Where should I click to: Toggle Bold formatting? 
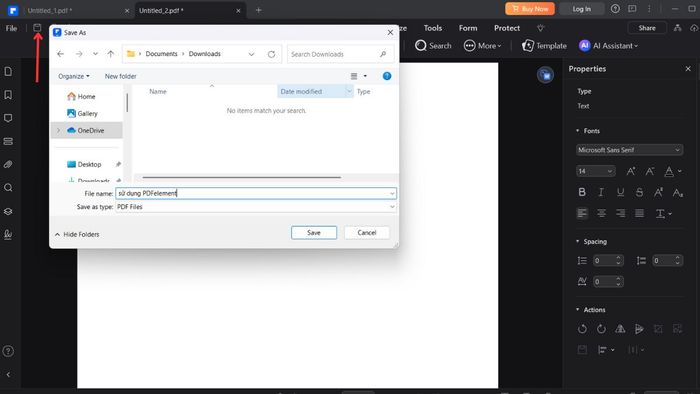tap(582, 192)
